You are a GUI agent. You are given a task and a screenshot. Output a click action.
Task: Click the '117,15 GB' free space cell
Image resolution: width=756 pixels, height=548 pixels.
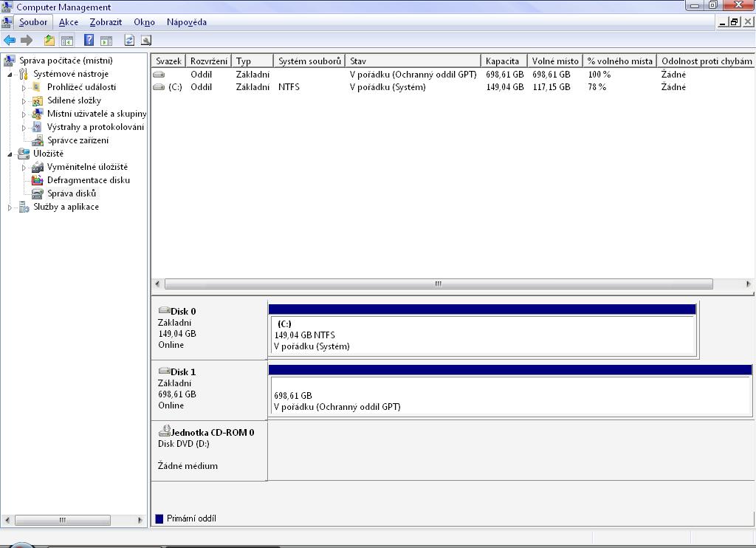coord(551,87)
